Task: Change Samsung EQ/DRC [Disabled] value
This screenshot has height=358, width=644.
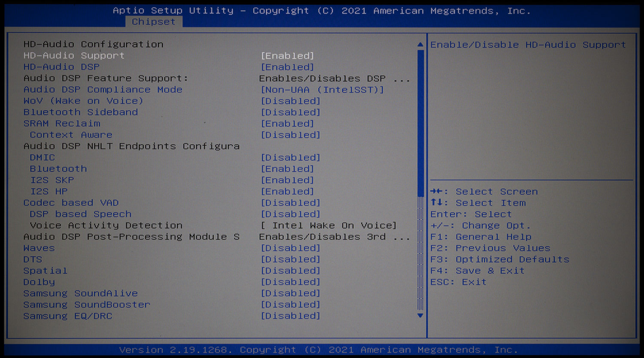Action: pos(291,316)
